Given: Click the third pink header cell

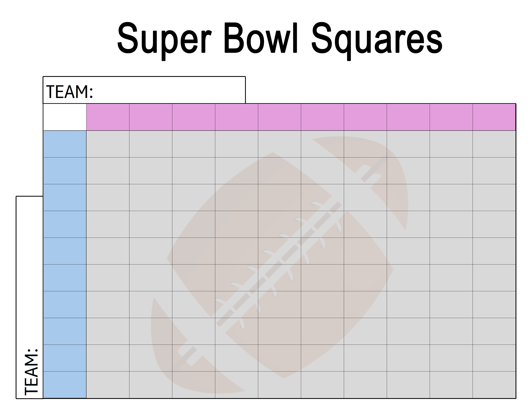Looking at the screenshot, I should (x=194, y=117).
